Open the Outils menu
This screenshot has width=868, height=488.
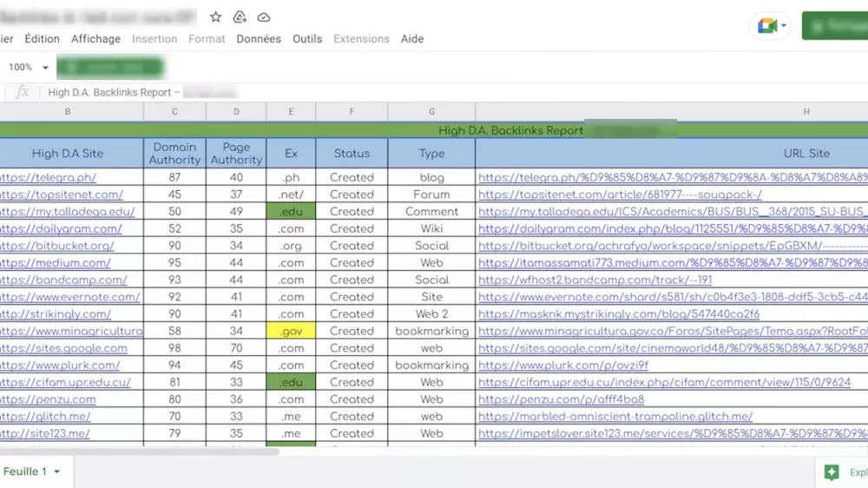[307, 39]
